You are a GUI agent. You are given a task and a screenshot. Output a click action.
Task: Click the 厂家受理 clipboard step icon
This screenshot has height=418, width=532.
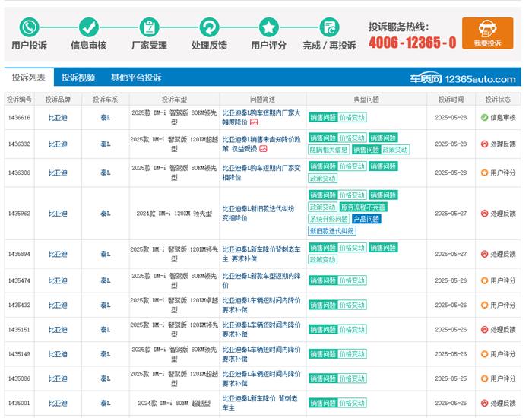click(x=149, y=27)
